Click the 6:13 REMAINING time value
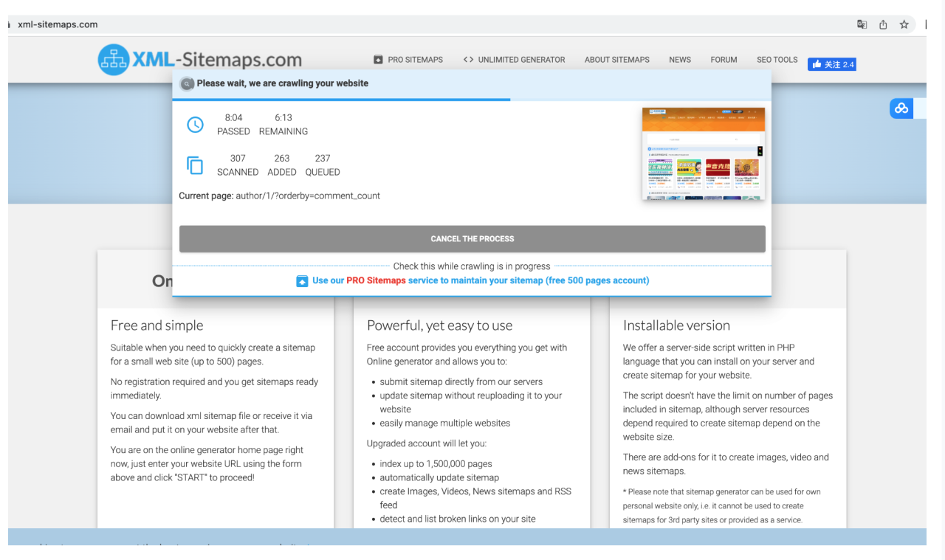 coord(283,117)
